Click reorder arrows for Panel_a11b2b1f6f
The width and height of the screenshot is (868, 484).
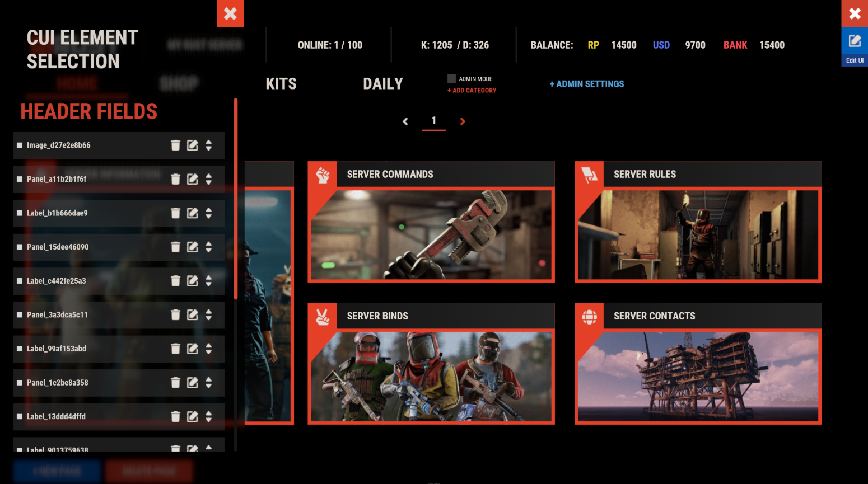209,179
